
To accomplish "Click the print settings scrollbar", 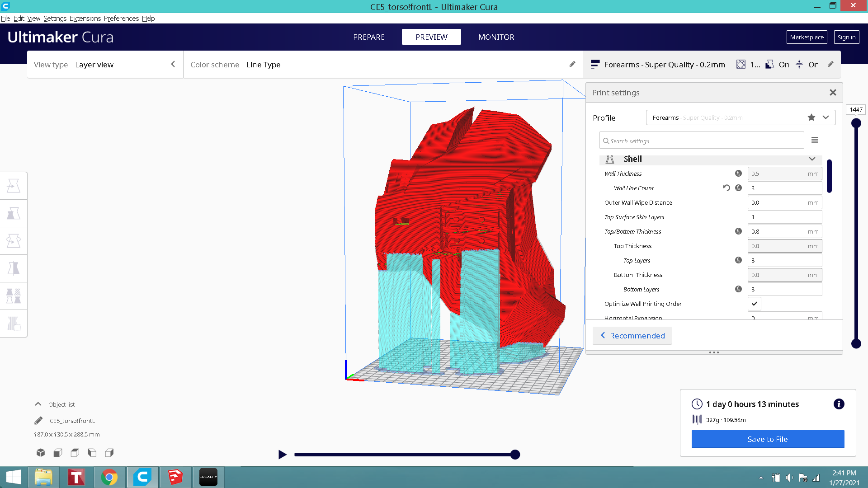I will click(829, 176).
